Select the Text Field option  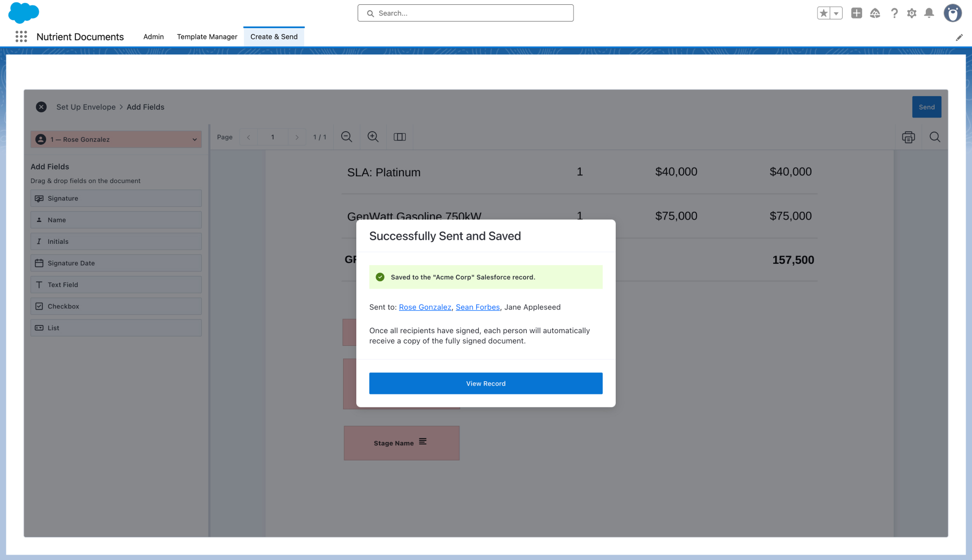[x=116, y=285]
